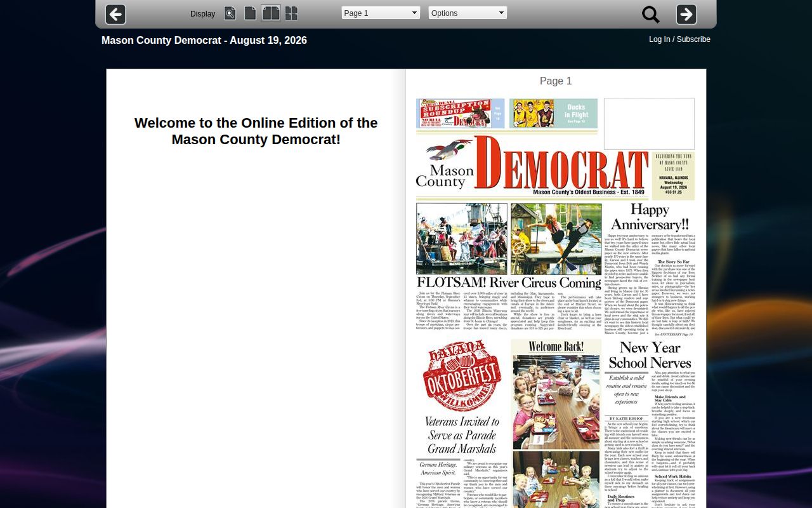Switch to two-page spread display mode
812x508 pixels.
pyautogui.click(x=271, y=13)
